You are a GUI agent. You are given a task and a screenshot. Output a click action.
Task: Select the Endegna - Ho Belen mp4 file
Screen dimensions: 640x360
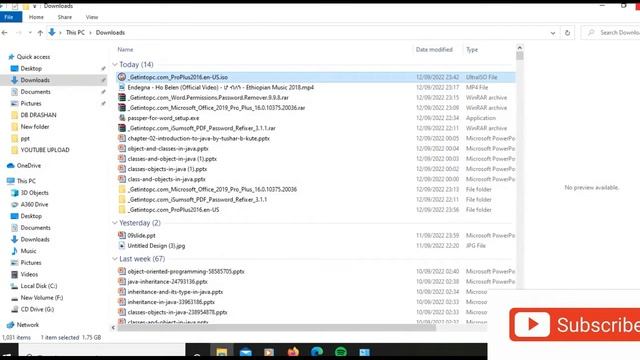click(220, 87)
